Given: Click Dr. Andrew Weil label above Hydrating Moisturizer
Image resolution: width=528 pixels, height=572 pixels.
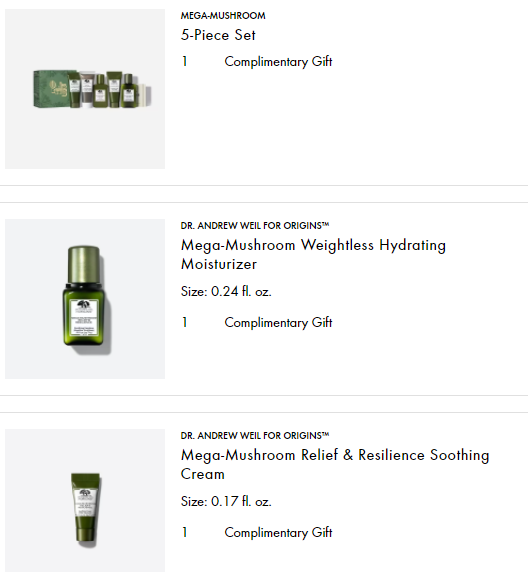Looking at the screenshot, I should (x=255, y=225).
